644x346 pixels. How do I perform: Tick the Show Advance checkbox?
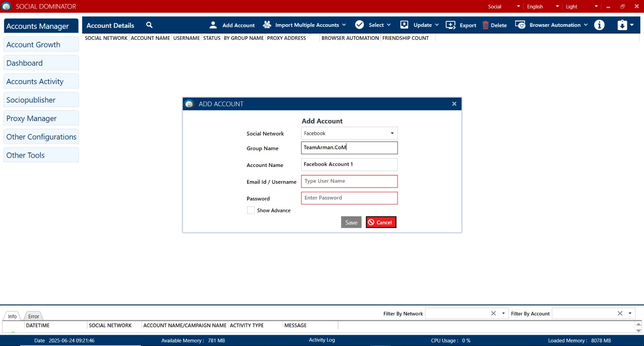pos(251,210)
